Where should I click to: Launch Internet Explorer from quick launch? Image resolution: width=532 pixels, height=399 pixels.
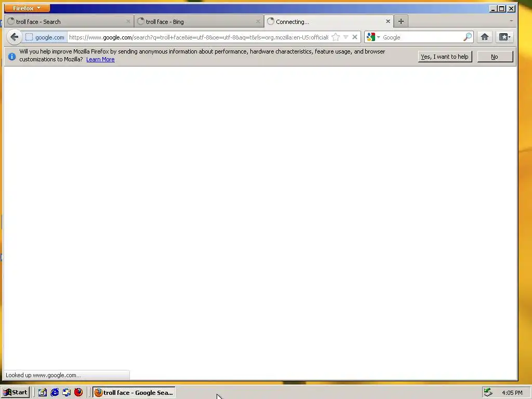(x=54, y=393)
